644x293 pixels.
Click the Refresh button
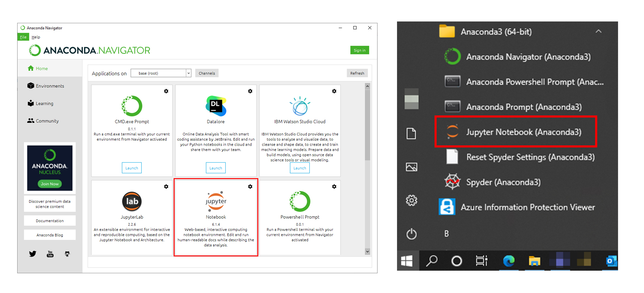[x=357, y=73]
